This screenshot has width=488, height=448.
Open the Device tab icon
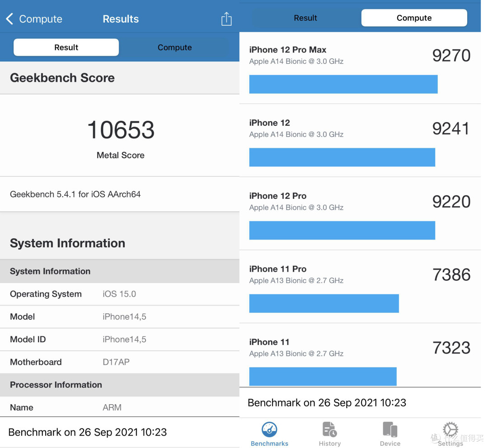tap(390, 429)
